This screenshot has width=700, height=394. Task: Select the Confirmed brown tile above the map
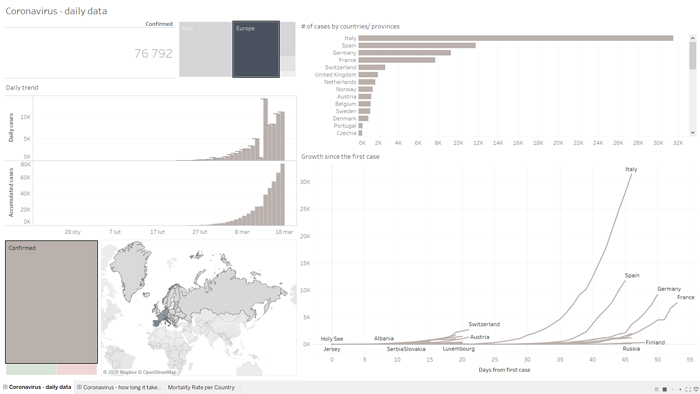[51, 302]
